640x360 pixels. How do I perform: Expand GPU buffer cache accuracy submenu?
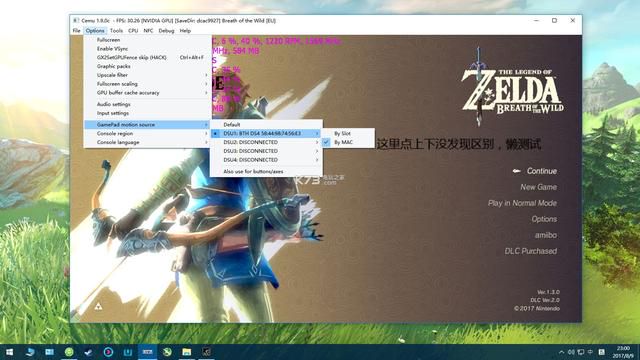147,93
